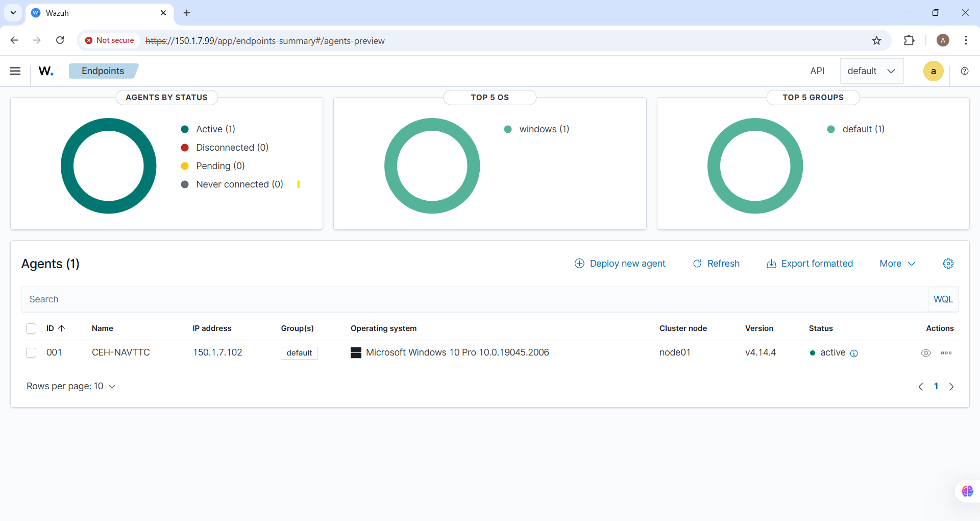The image size is (980, 521).
Task: Open more actions for agent 001
Action: pyautogui.click(x=946, y=353)
